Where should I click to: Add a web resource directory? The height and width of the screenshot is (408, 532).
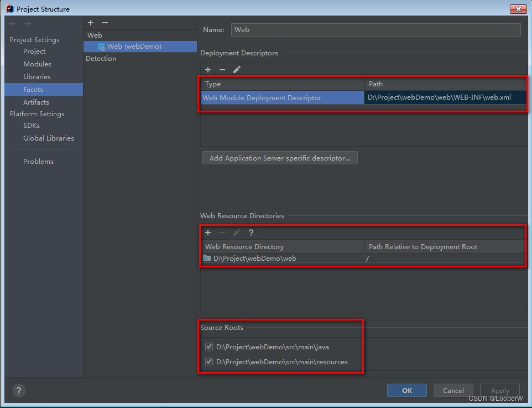tap(208, 233)
